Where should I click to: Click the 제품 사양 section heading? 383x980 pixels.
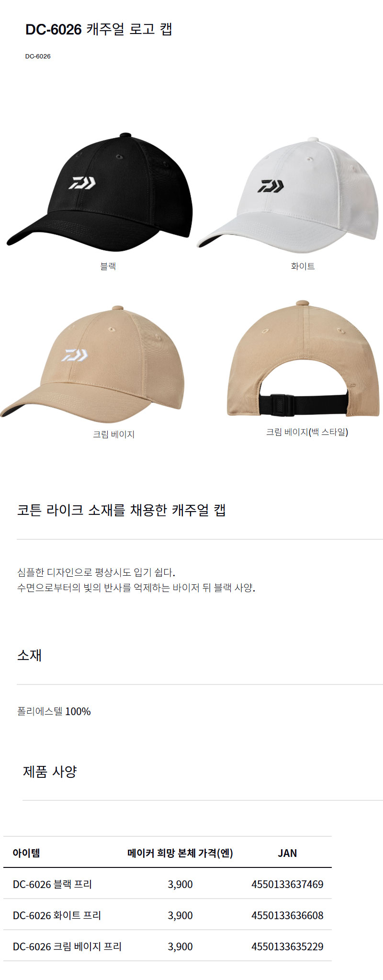[x=50, y=772]
